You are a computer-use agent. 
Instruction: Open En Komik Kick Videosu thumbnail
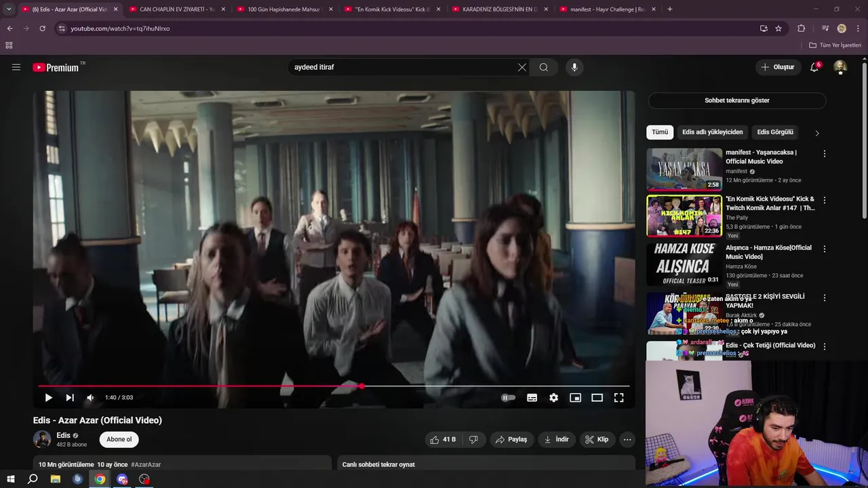pyautogui.click(x=684, y=216)
